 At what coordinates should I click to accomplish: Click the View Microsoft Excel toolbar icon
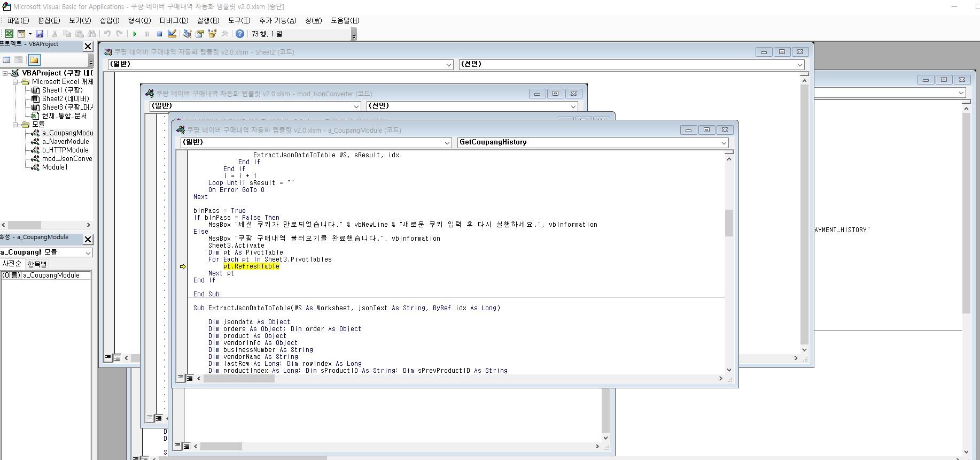click(x=9, y=34)
